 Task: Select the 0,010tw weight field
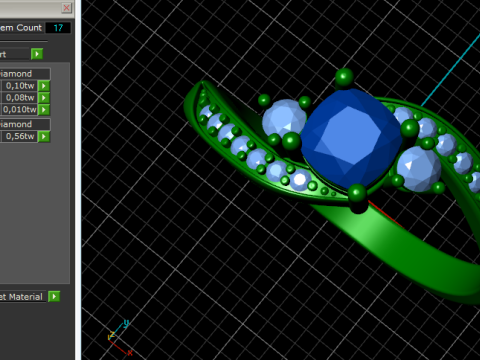coord(19,109)
